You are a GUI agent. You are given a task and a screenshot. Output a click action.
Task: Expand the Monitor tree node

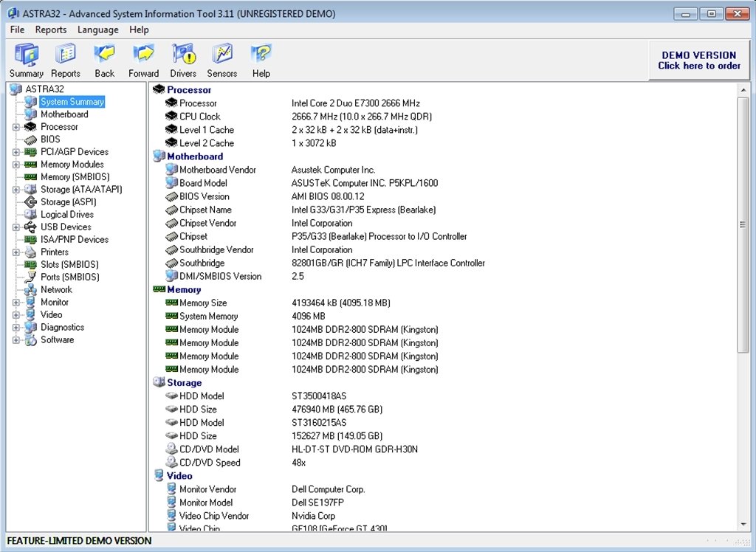[x=16, y=303]
